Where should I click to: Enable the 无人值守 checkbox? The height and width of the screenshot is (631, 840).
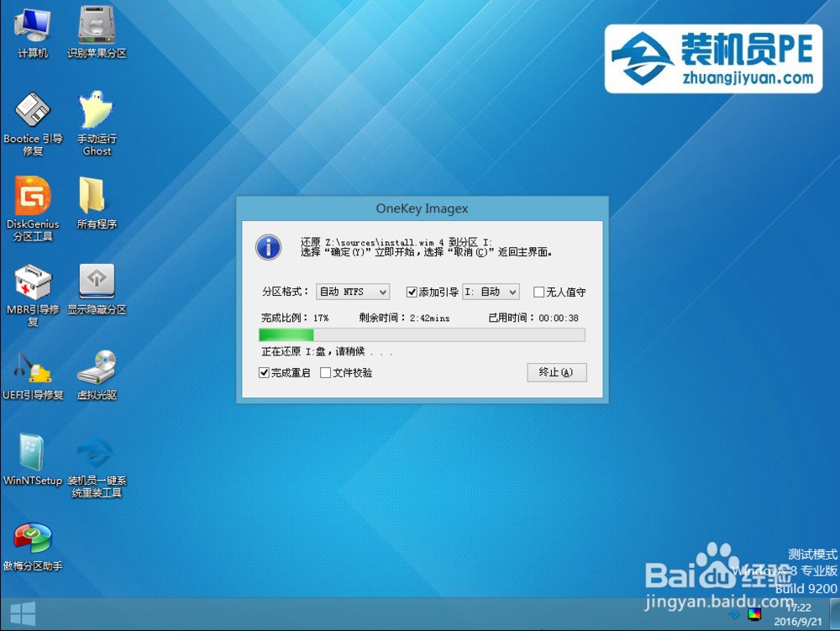(x=539, y=292)
